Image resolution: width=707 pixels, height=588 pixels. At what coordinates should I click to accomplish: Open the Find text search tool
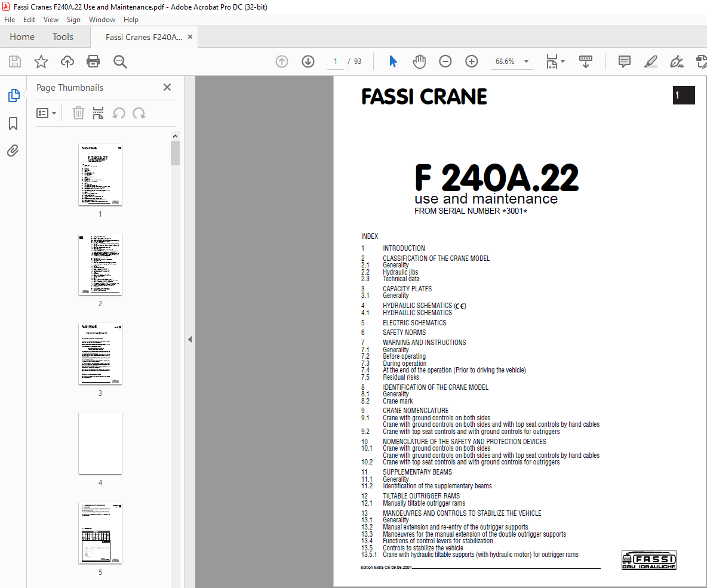click(x=120, y=61)
